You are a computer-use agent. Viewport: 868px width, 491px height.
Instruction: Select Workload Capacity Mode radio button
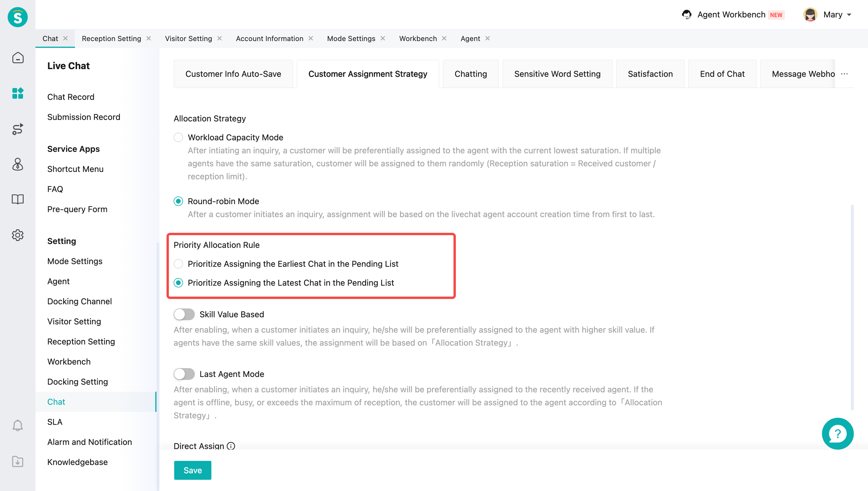[x=178, y=137]
